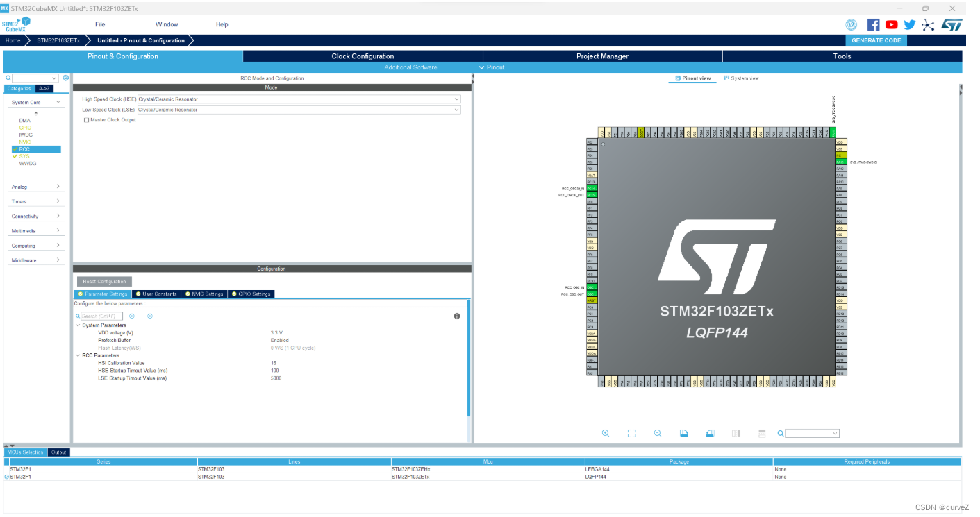980x517 pixels.
Task: Click the STM32CubeMX logo
Action: click(x=17, y=24)
